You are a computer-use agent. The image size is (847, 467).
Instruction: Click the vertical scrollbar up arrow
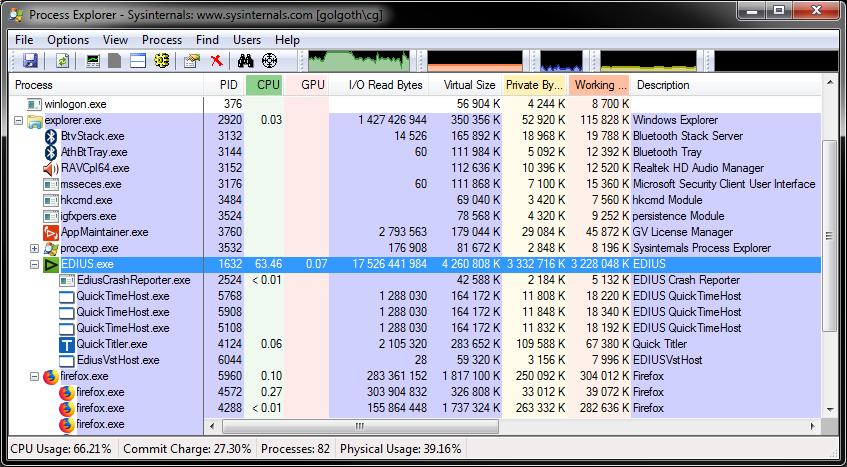point(830,82)
